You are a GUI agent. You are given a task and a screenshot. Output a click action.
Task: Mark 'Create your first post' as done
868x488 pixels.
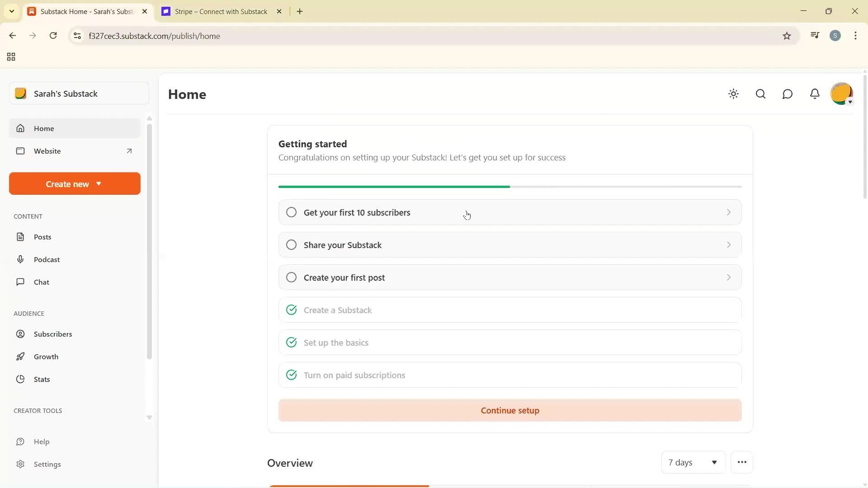pos(291,277)
